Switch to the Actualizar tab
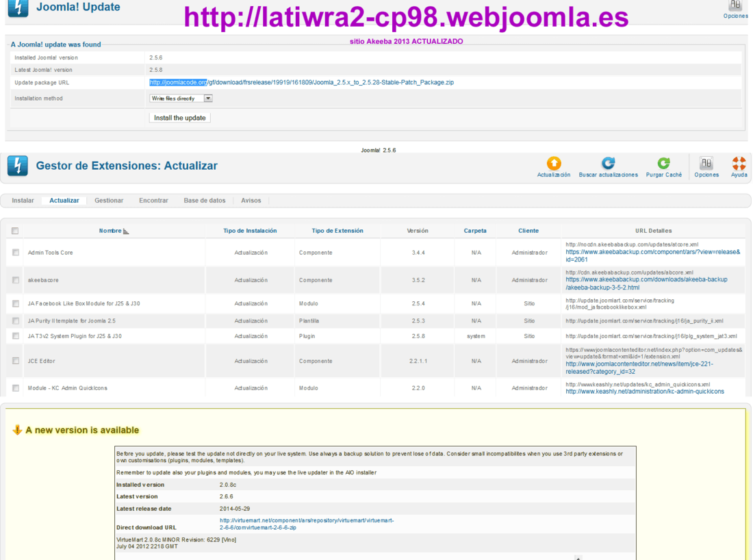Viewport: 753px width, 560px height. click(x=64, y=201)
